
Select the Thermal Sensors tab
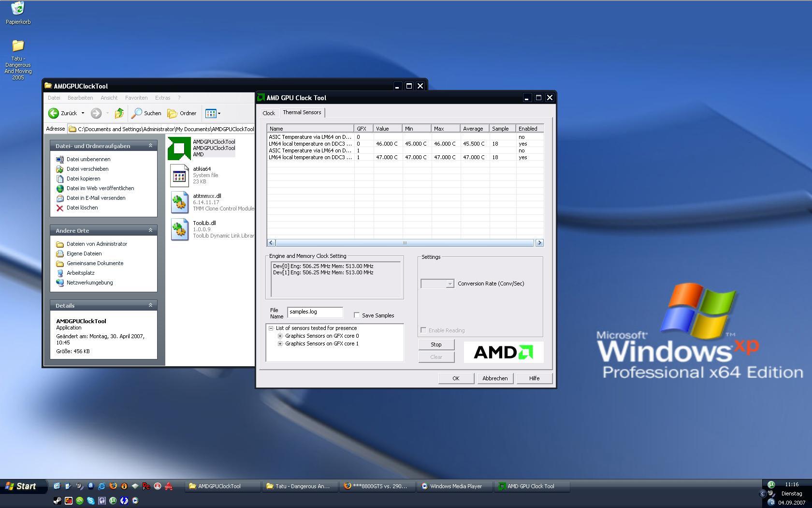click(302, 112)
